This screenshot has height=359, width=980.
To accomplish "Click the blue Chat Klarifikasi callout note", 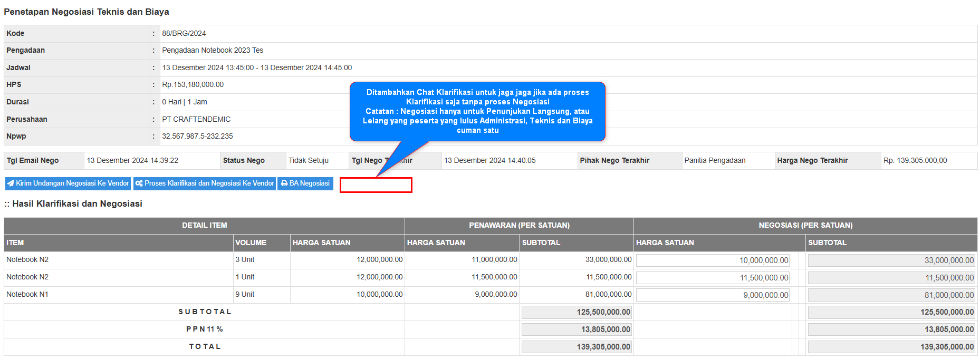I will click(477, 111).
